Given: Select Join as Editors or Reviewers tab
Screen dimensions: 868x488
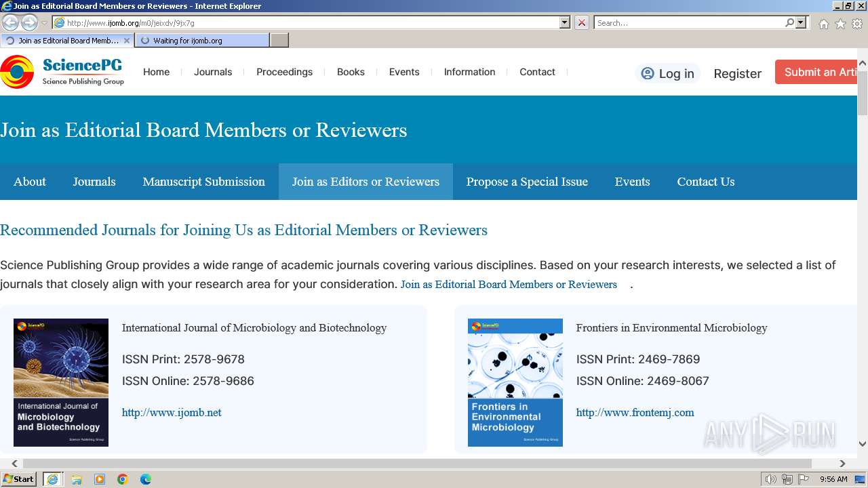Looking at the screenshot, I should [x=366, y=182].
